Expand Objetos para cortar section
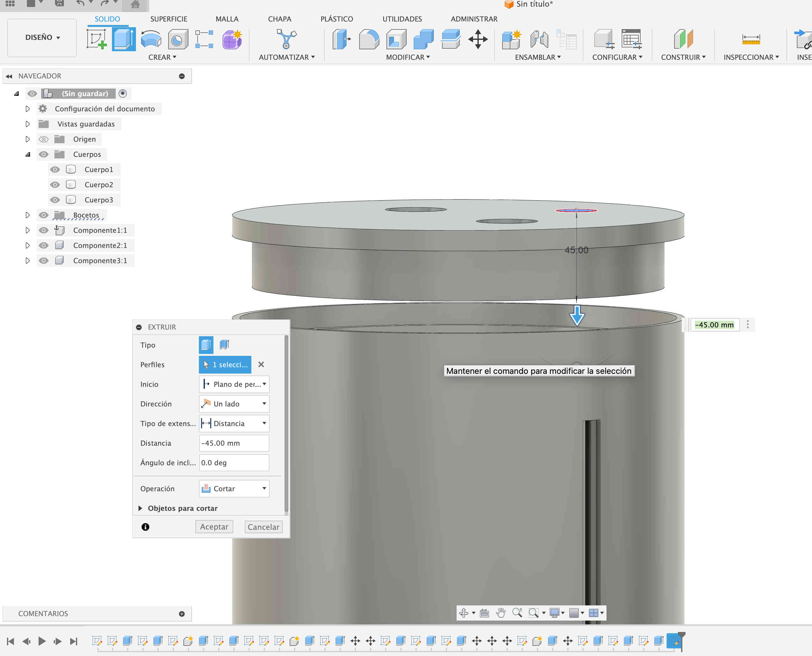 click(x=140, y=508)
